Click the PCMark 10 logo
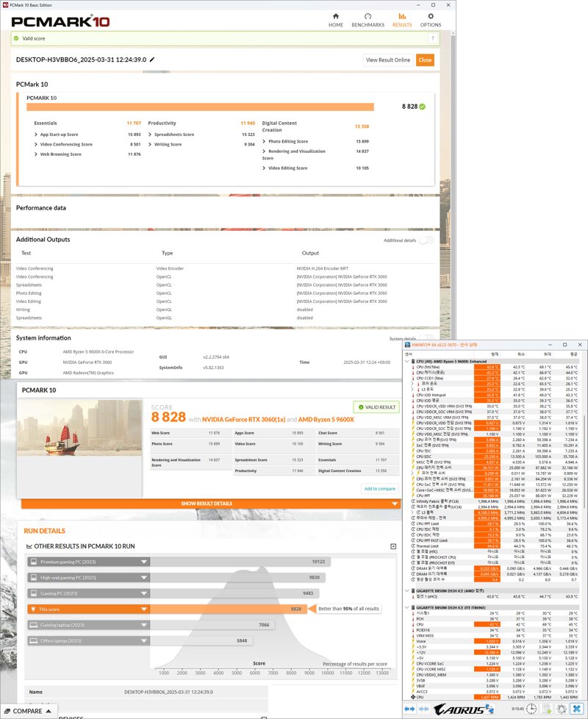 [60, 21]
